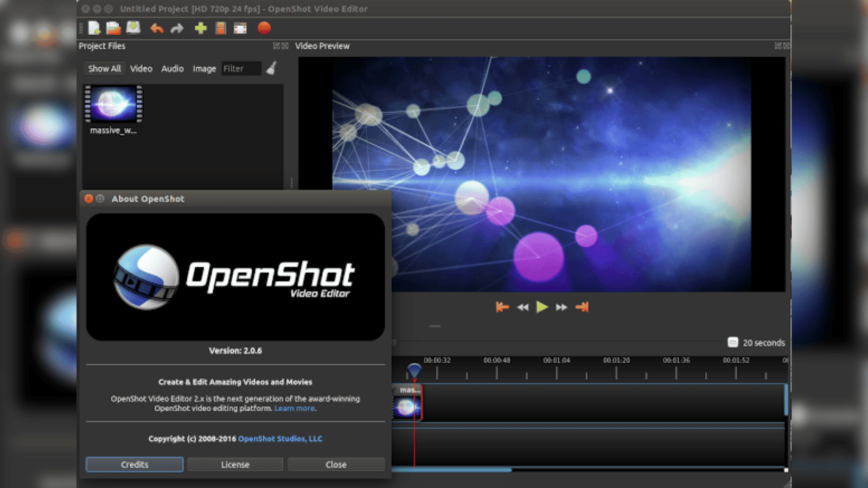The image size is (868, 488).
Task: Float the Project Files panel
Action: [276, 46]
